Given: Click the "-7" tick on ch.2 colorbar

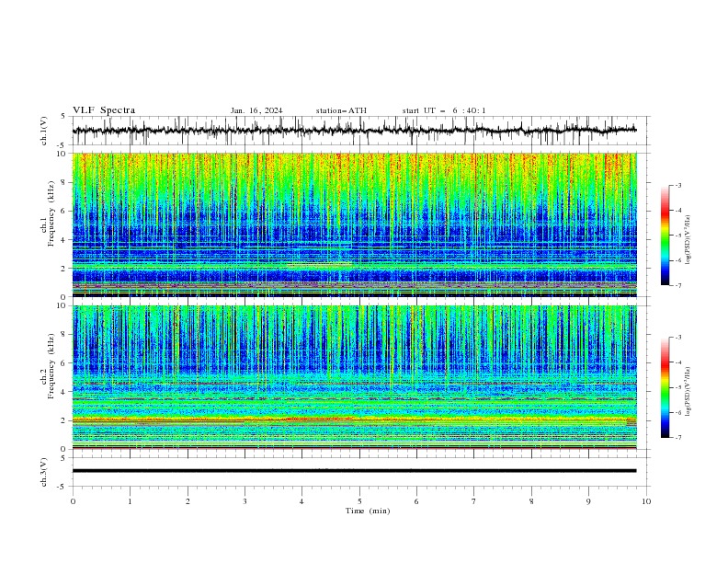Looking at the screenshot, I should pos(678,438).
